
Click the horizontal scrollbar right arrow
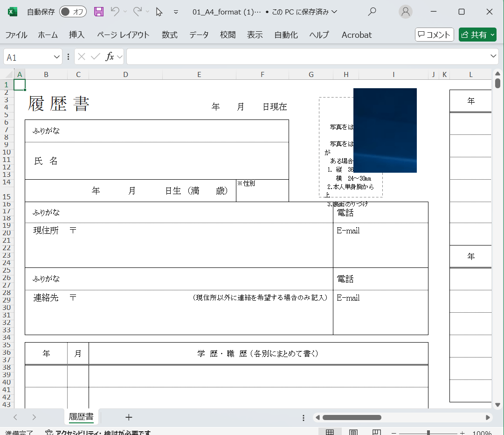[488, 417]
